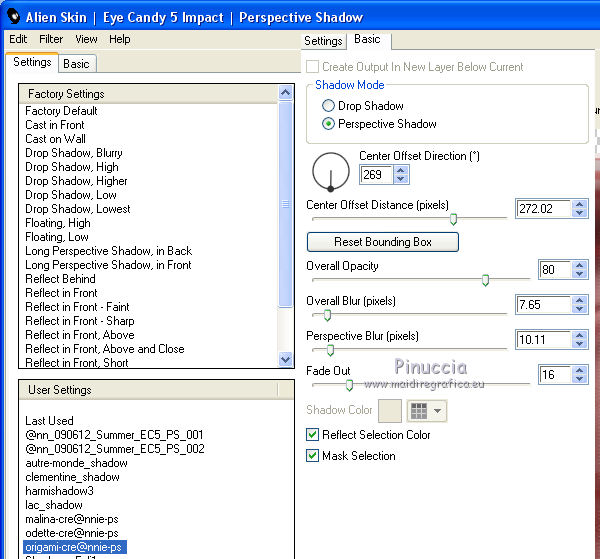Click the Alien Skin logo icon in title bar
Viewport: 600px width, 559px height.
click(13, 16)
